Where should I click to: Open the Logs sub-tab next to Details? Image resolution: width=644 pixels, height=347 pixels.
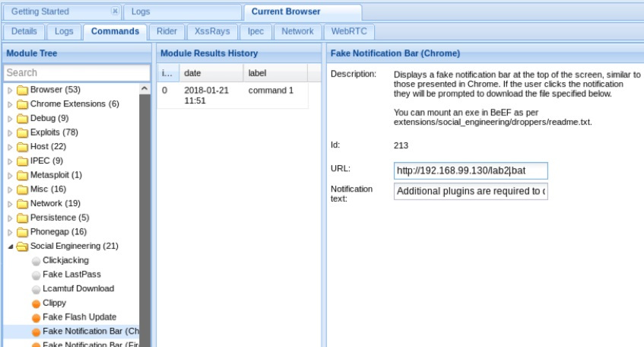click(64, 31)
